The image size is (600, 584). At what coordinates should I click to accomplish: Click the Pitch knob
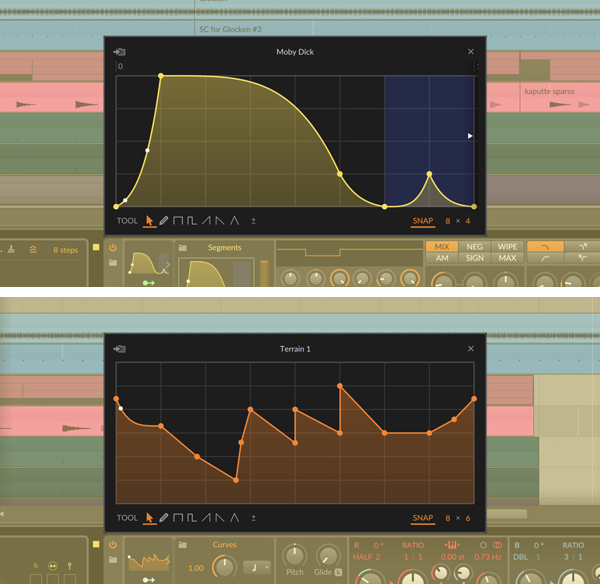click(x=294, y=556)
